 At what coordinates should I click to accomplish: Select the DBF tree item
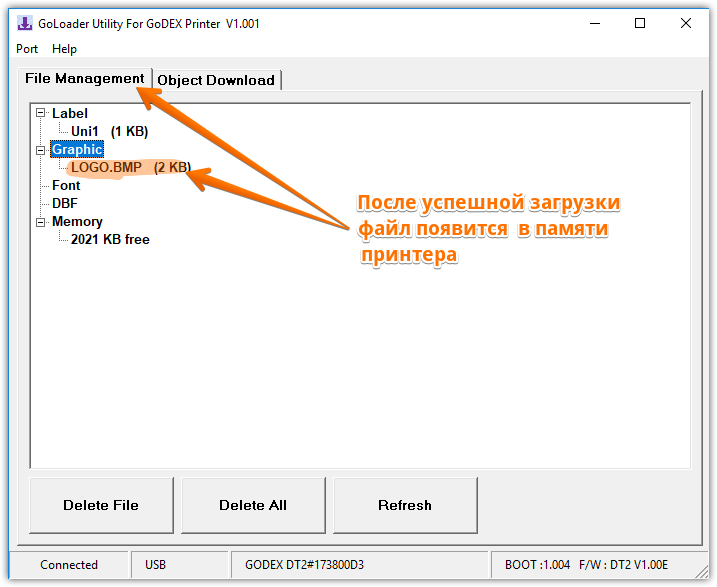(65, 203)
